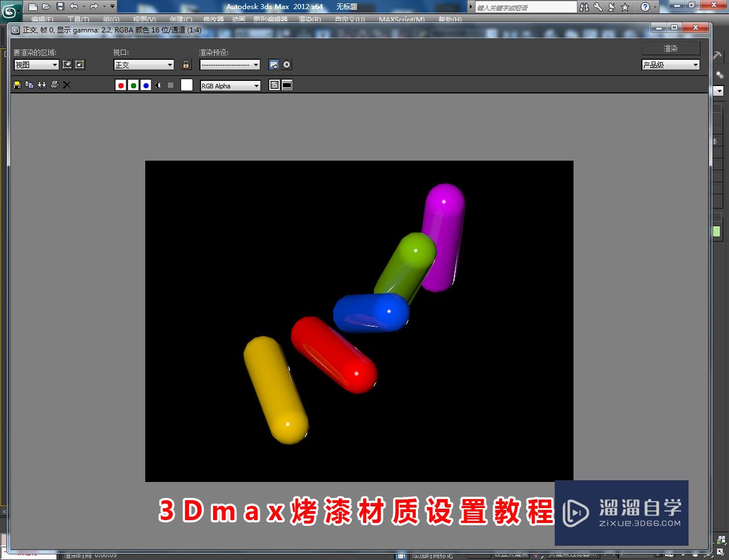Expand the redo history arrow

pos(104,7)
